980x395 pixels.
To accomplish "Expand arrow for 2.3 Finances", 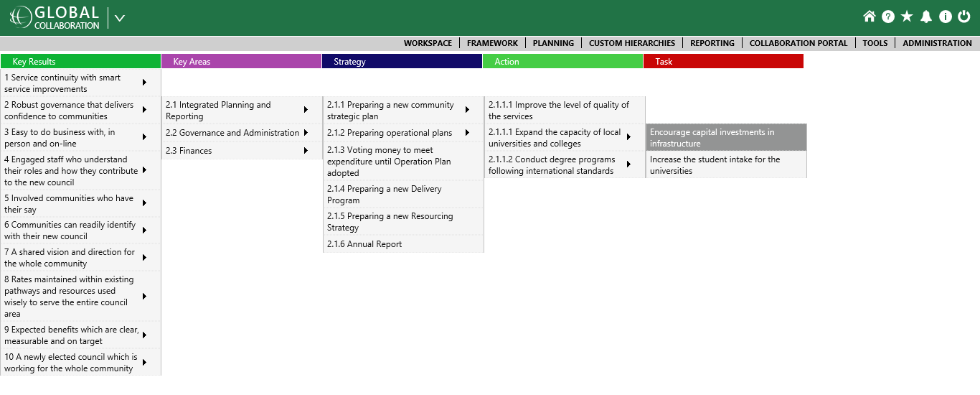I will (x=306, y=150).
